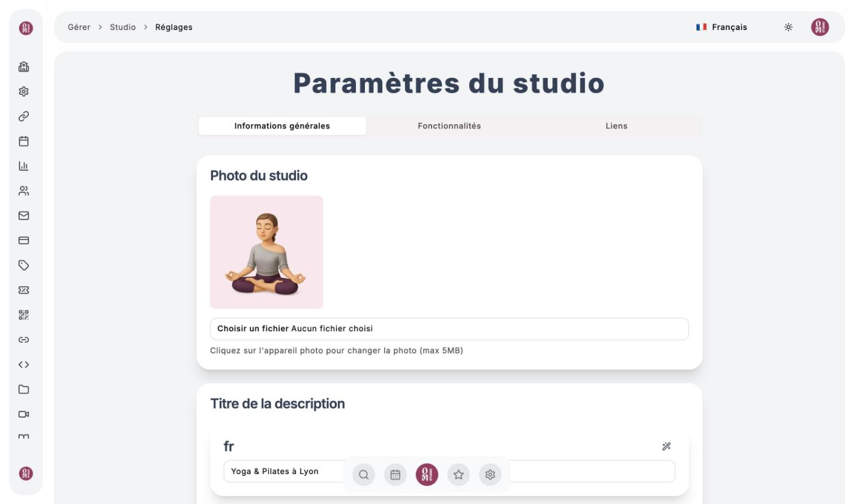Screen dimensions: 854x504
Task: Select the horizontal link icon below QR code
Action: coord(24,340)
